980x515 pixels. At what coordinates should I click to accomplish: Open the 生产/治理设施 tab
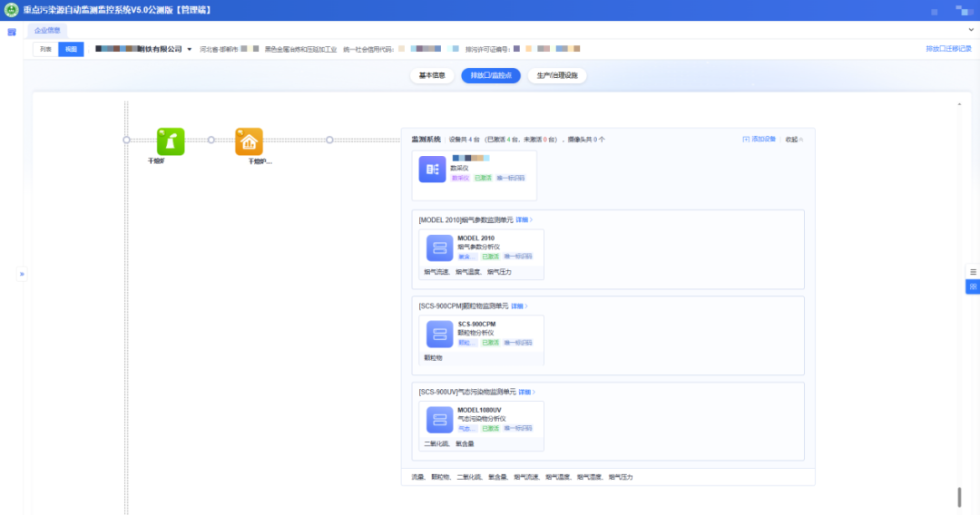coord(556,75)
